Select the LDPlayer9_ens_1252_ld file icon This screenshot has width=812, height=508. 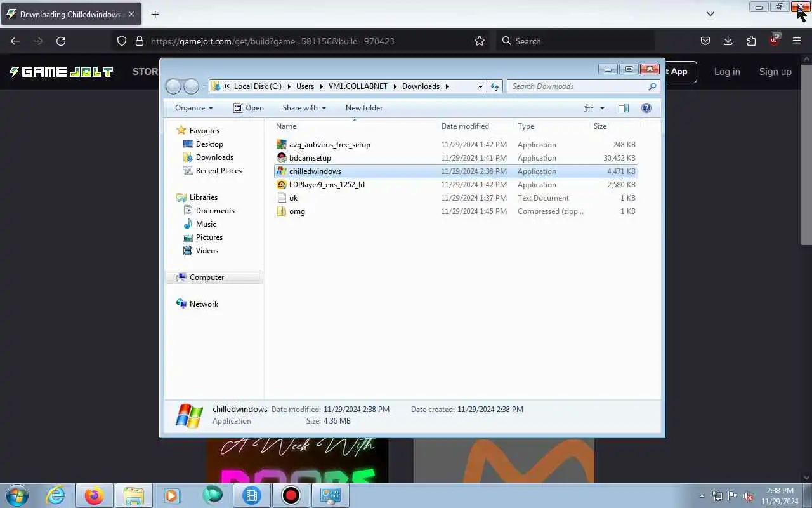coord(282,185)
